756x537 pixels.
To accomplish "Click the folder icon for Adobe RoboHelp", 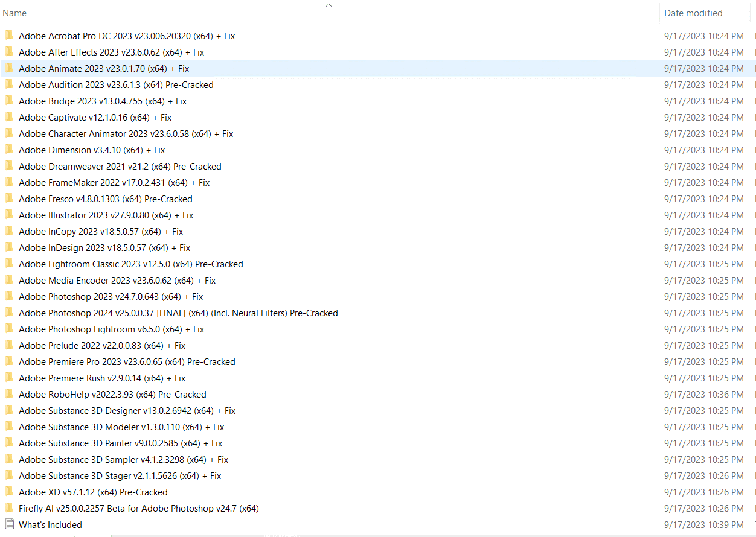I will pos(9,394).
